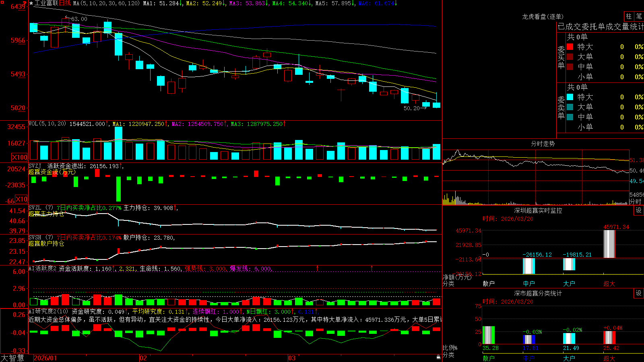Screen dimensions: 644x362
Task: Click the star icon before 工业富联
Action: point(31,3)
